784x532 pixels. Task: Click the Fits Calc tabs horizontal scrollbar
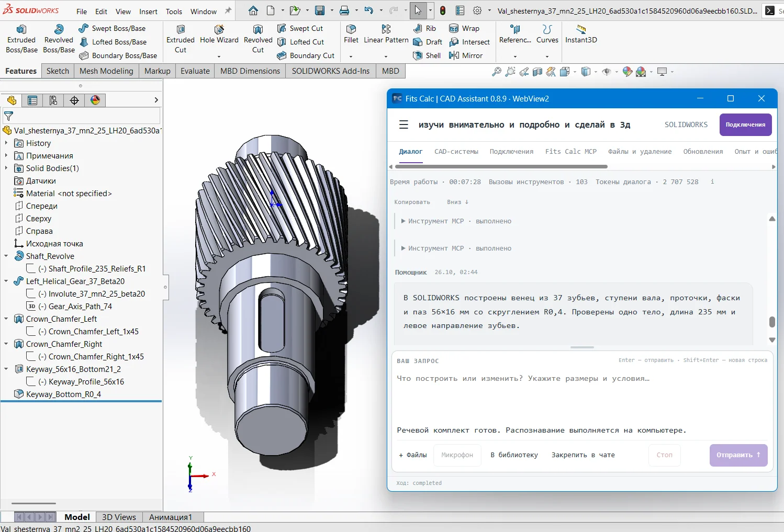[x=501, y=167]
